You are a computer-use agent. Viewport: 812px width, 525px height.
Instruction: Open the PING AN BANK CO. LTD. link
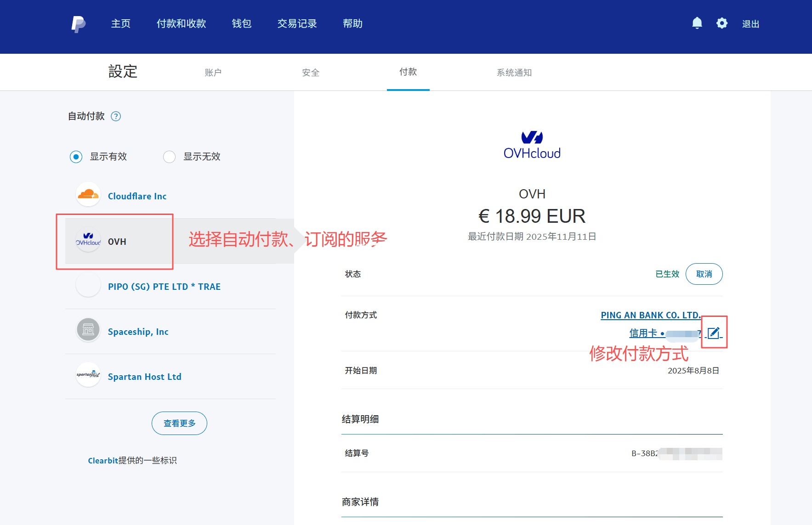click(650, 315)
